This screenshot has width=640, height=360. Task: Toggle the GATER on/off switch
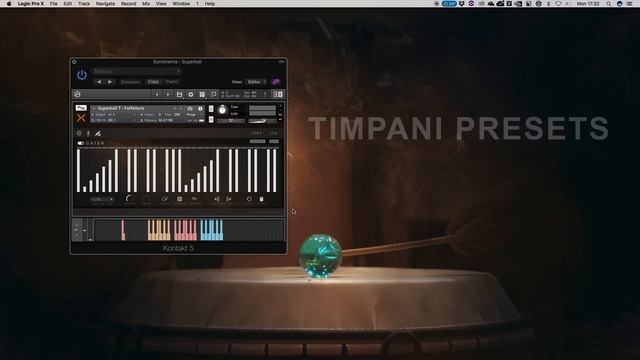click(x=80, y=143)
